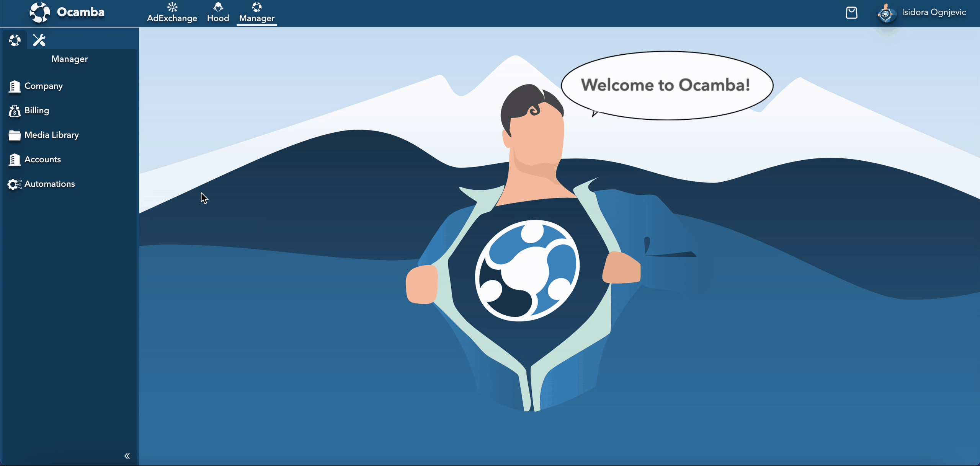Collapse the sidebar with double chevron

tap(127, 456)
